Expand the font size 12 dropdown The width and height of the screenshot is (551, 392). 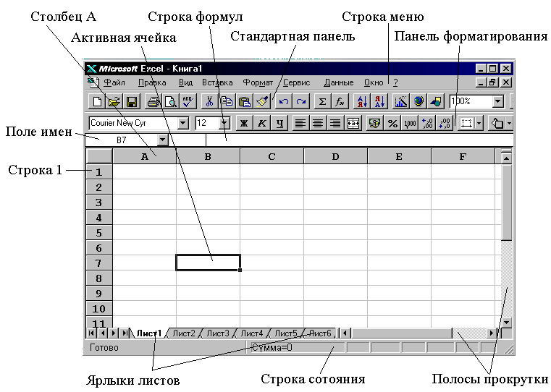[224, 123]
